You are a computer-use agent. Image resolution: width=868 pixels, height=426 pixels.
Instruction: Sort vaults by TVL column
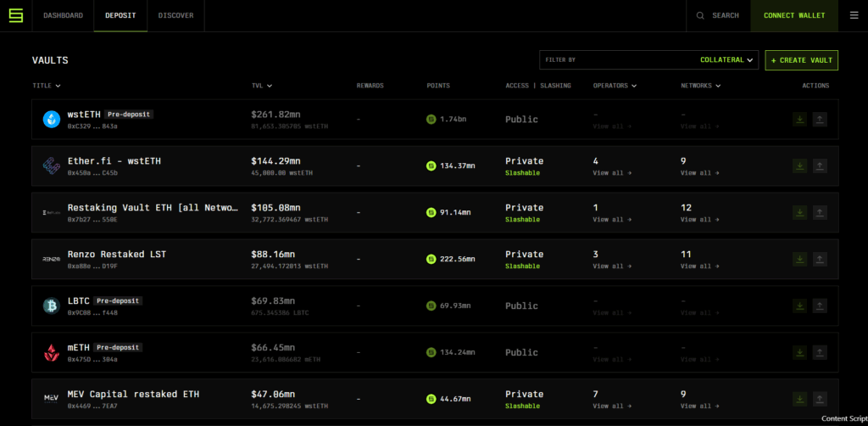click(x=262, y=86)
